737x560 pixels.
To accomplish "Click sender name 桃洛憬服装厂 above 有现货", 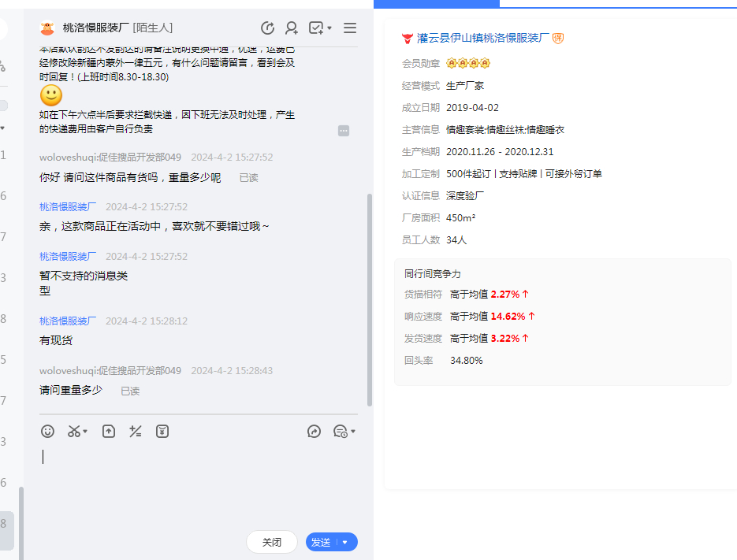I will (x=68, y=321).
